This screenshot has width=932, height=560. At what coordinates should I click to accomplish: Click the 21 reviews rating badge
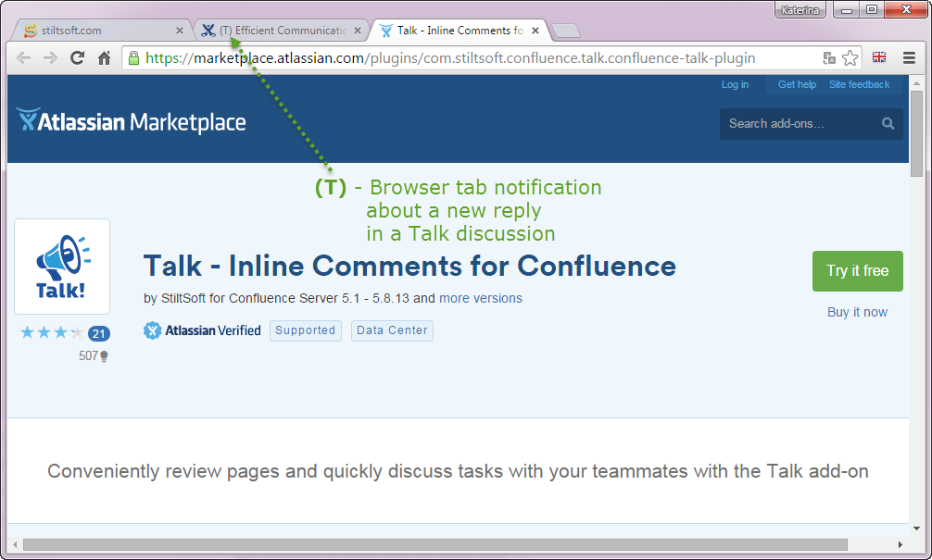tap(98, 333)
